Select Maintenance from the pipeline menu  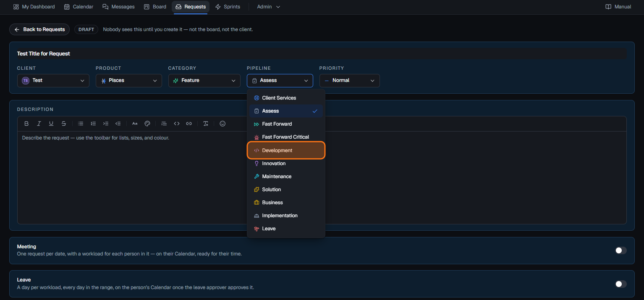coord(286,176)
